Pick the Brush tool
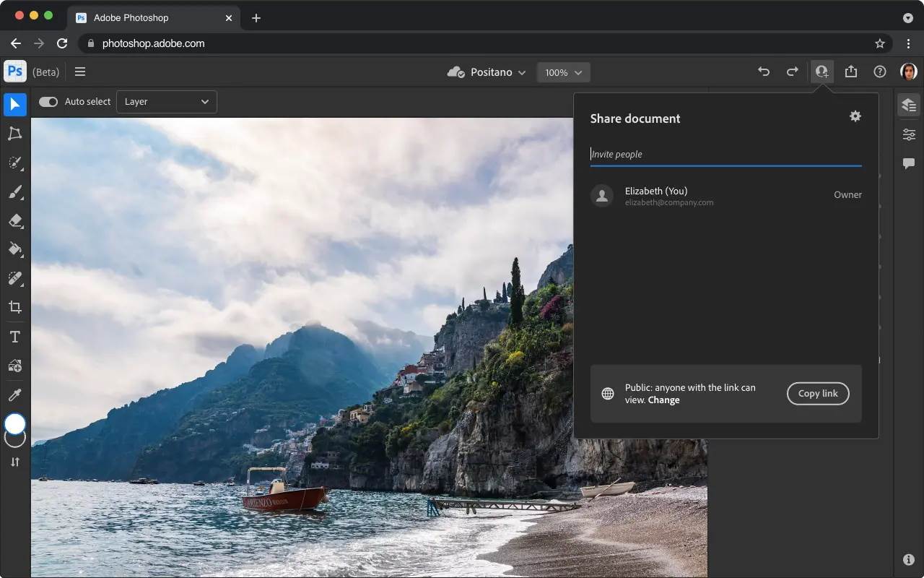 point(14,191)
